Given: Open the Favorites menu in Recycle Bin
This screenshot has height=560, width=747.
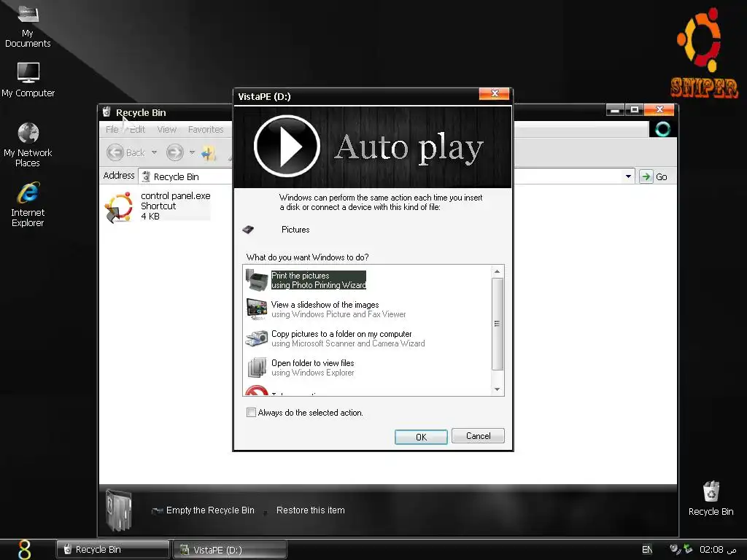Looking at the screenshot, I should coord(206,130).
